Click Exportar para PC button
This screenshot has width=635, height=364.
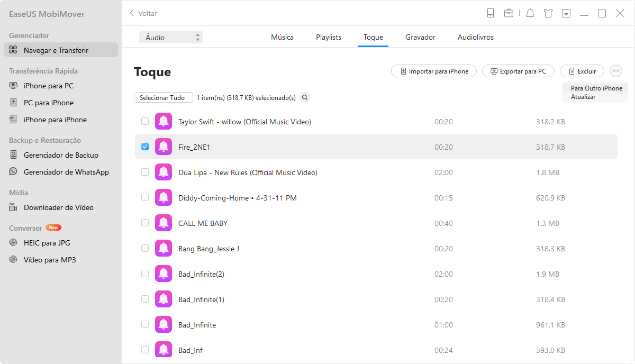coord(518,71)
